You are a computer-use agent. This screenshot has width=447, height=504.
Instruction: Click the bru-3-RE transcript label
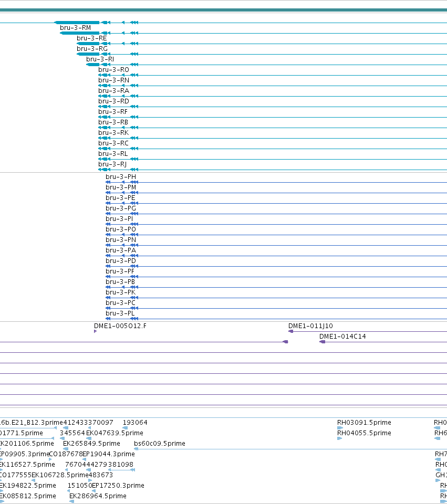point(91,38)
